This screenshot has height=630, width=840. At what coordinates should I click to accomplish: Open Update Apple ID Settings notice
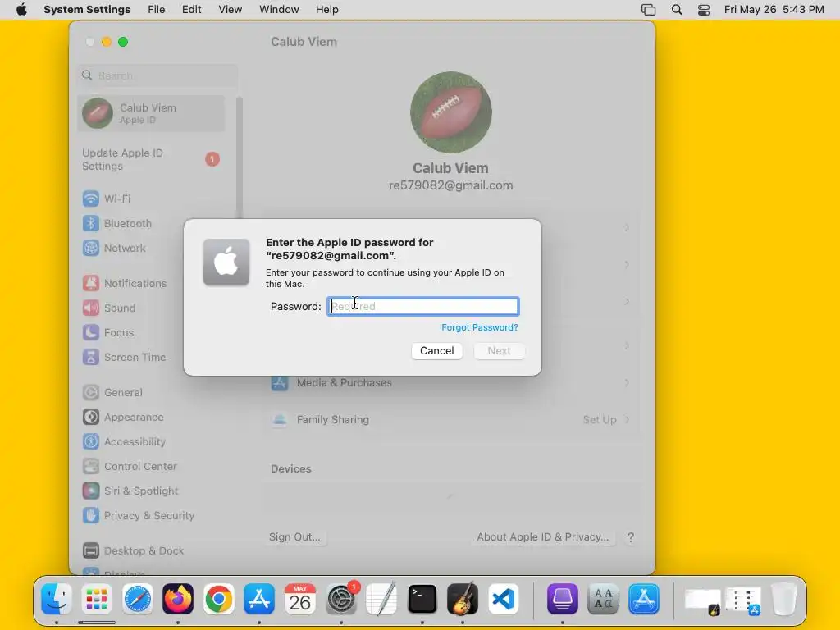(152, 160)
